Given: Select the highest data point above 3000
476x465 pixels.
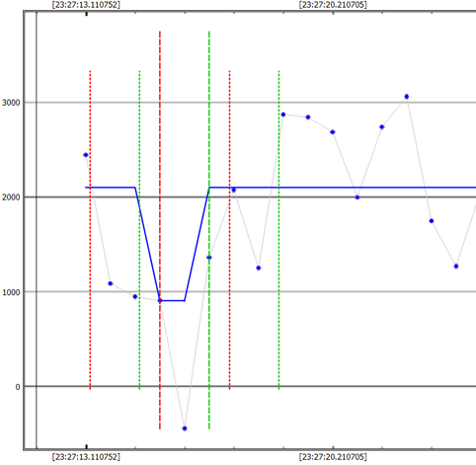Looking at the screenshot, I should [407, 97].
